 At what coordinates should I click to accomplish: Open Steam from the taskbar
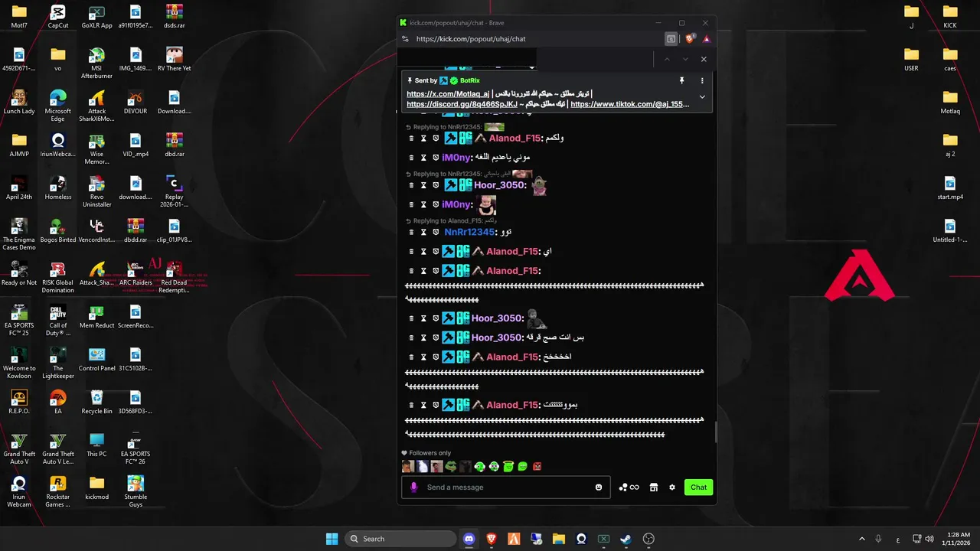point(626,539)
